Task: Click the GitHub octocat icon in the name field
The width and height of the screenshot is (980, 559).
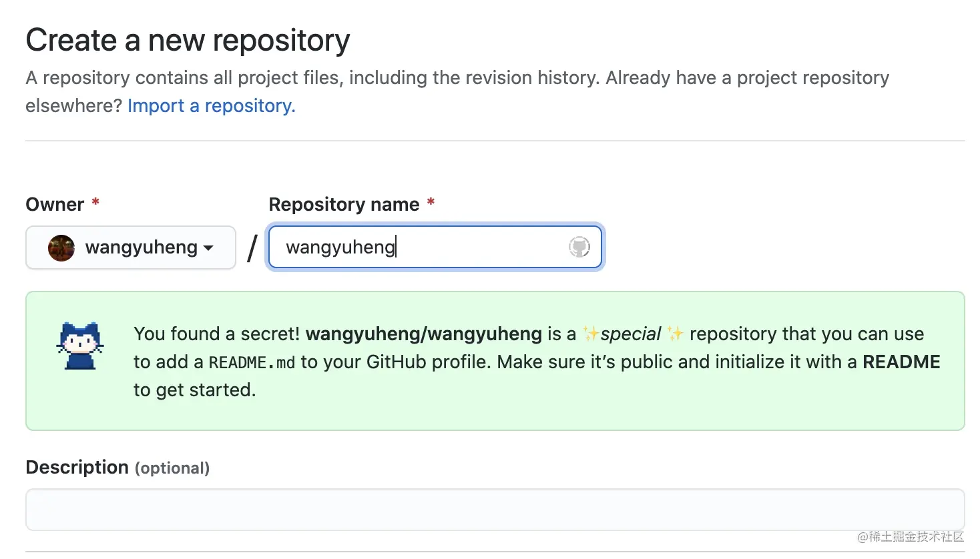Action: (579, 247)
